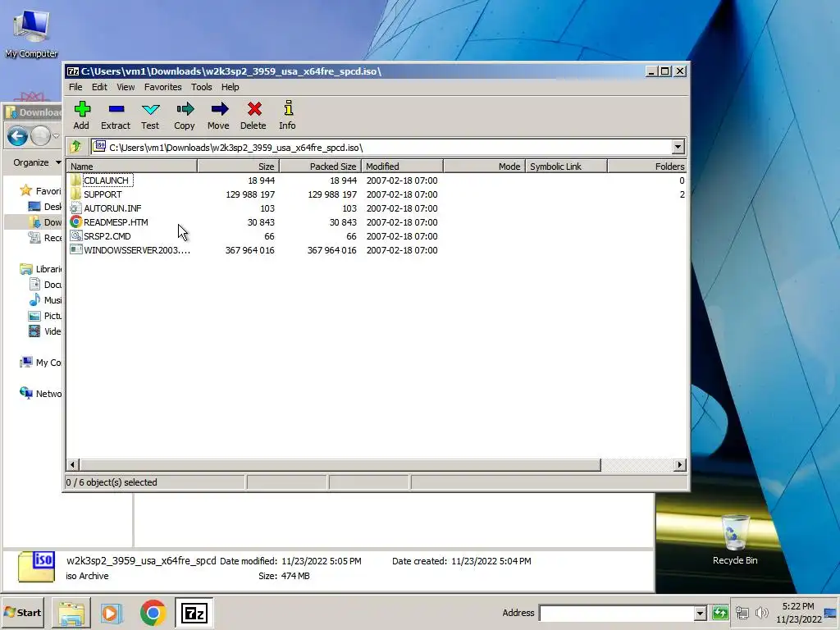The width and height of the screenshot is (840, 630).
Task: Click the iso file thumbnail in details pane
Action: (36, 567)
